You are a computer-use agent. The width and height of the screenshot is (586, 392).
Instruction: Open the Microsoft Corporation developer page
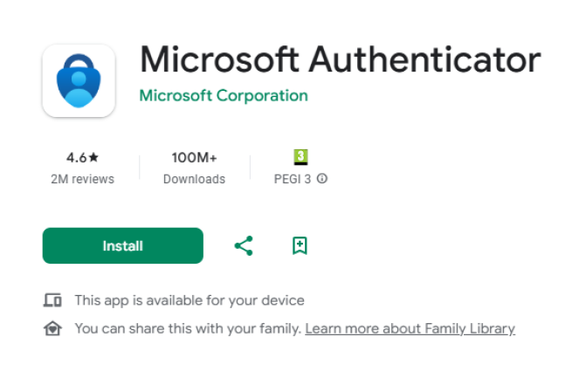tap(224, 95)
